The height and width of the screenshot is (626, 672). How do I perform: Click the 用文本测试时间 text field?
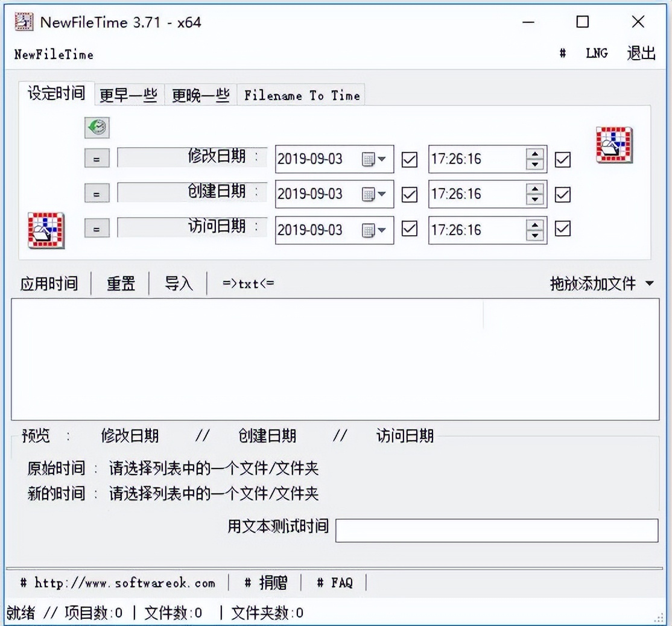496,531
